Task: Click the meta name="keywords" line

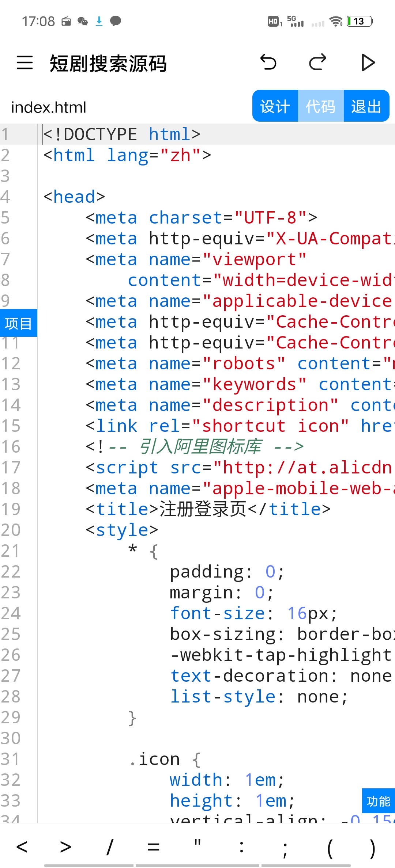Action: [240, 384]
